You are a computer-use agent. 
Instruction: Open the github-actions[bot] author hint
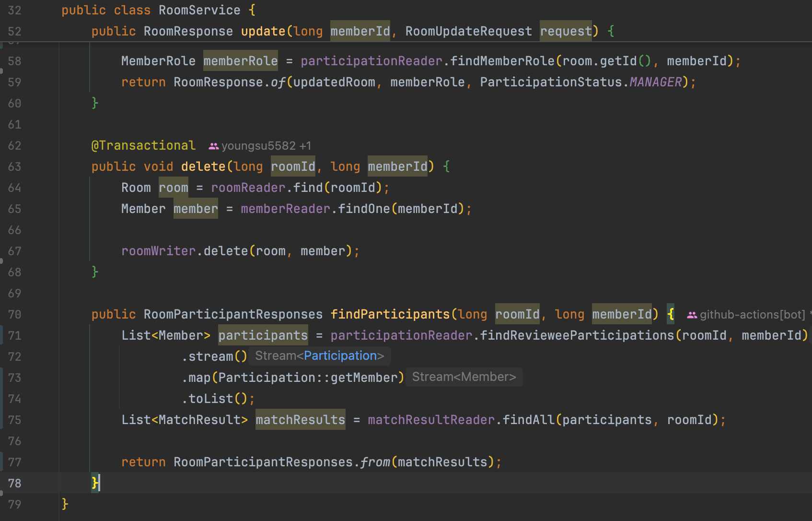coord(752,315)
